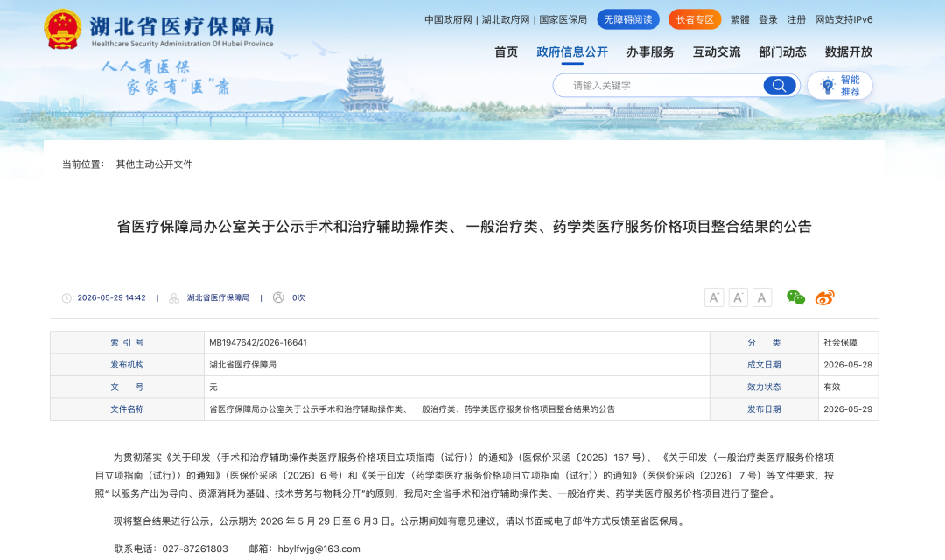Click the 当前位置 label
This screenshot has width=945, height=560.
(83, 164)
